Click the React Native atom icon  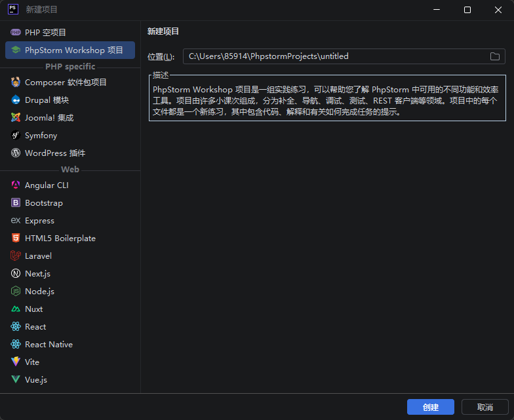point(16,345)
